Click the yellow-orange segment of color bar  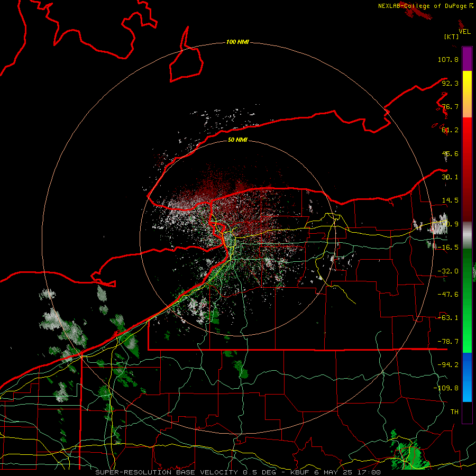pyautogui.click(x=467, y=94)
